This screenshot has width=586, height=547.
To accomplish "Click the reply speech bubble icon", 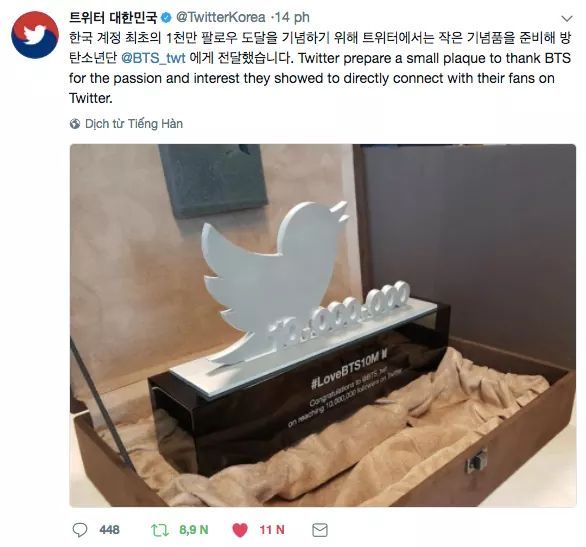I will pos(80,529).
